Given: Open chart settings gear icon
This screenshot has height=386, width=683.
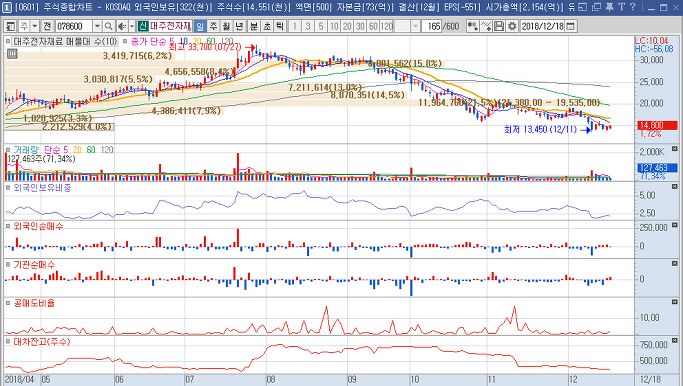Looking at the screenshot, I should (x=512, y=27).
